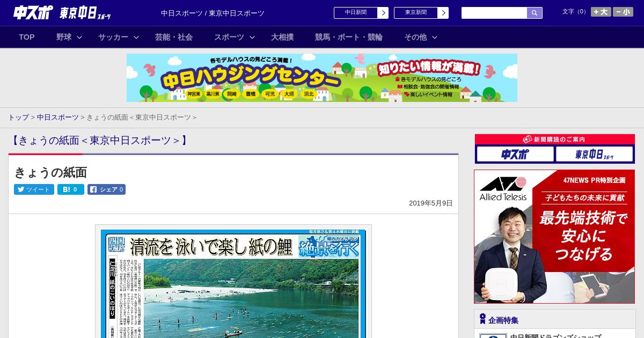Screen dimensions: 644x338
Task: Open the その他 navigation menu
Action: [x=415, y=37]
